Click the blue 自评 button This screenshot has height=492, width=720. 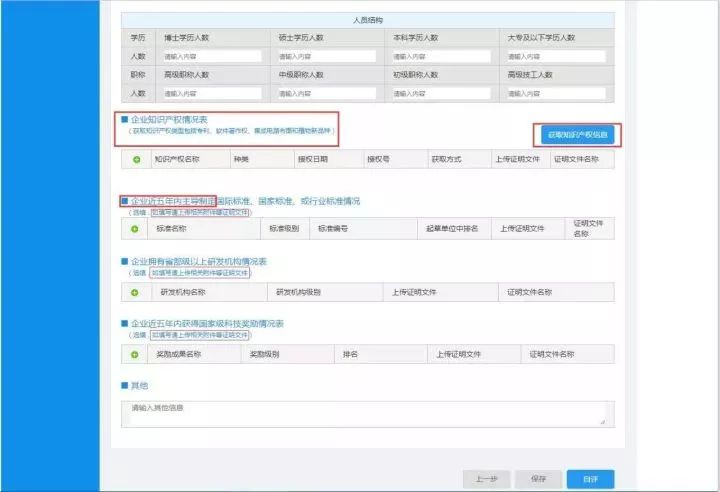click(590, 479)
